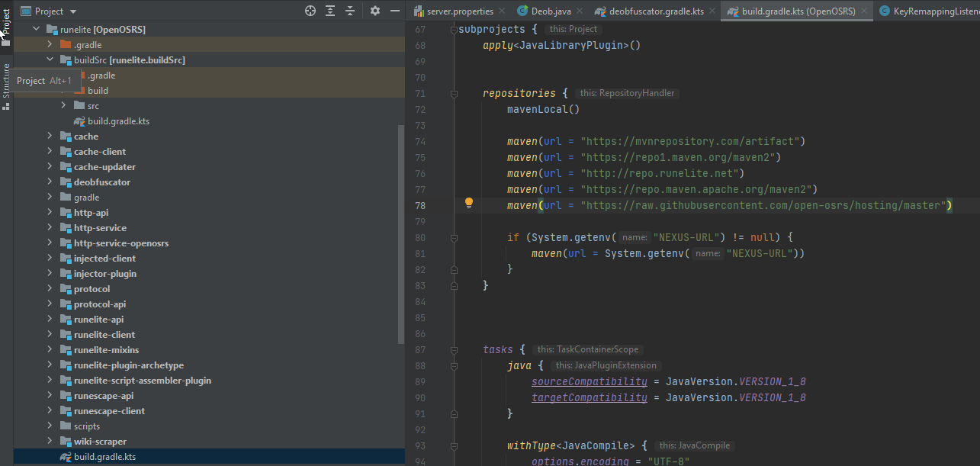This screenshot has width=980, height=466.
Task: Expand the runelite-client module in tree
Action: click(50, 335)
